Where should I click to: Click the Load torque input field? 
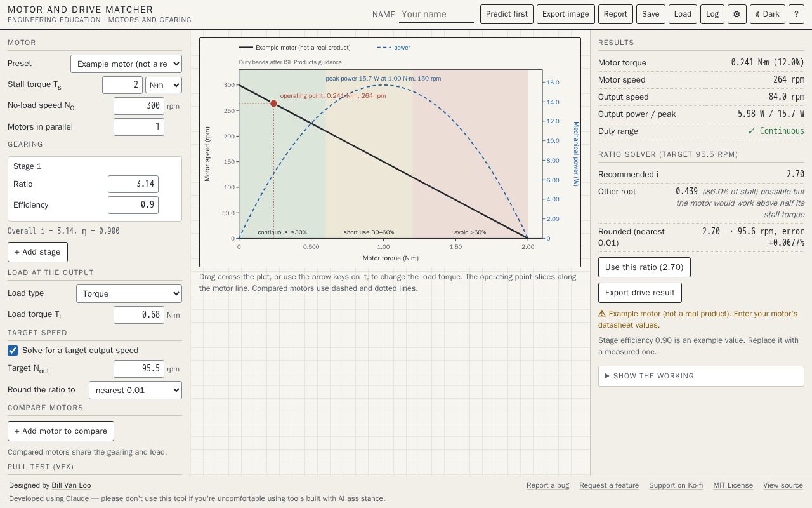(x=139, y=314)
